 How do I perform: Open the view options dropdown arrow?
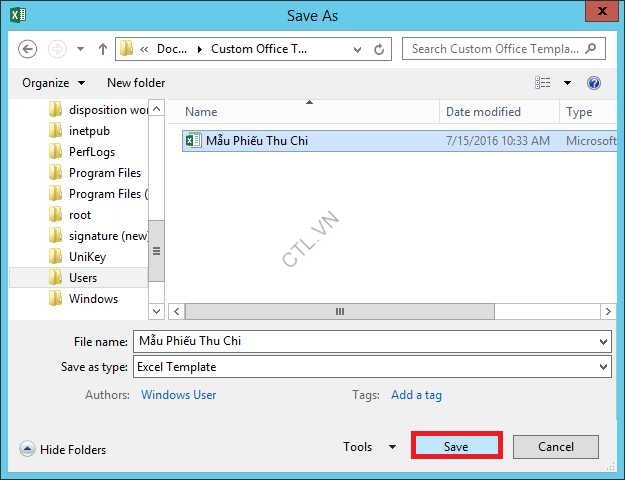pos(567,83)
